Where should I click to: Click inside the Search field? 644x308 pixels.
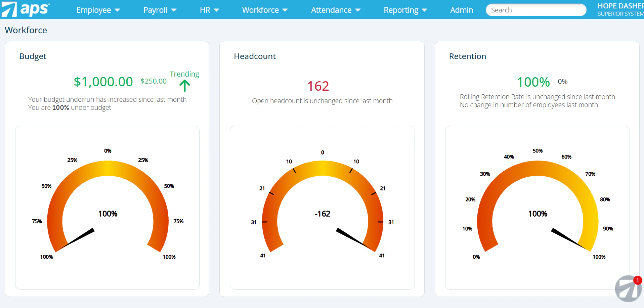click(x=535, y=10)
